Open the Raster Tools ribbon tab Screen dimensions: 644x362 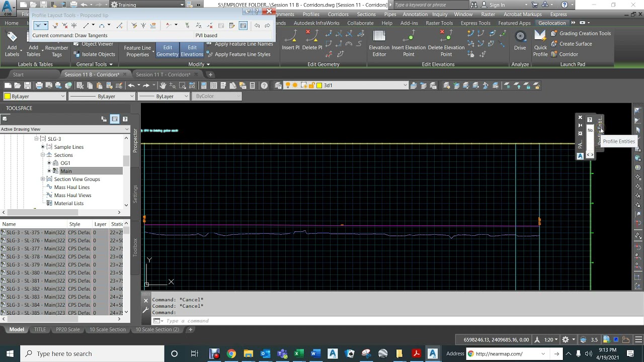[x=439, y=23]
